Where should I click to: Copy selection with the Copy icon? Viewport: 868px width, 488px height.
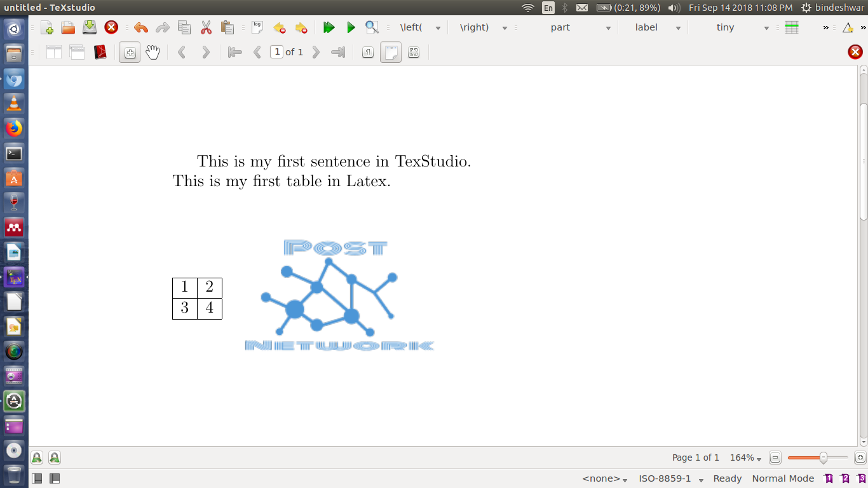pyautogui.click(x=184, y=27)
